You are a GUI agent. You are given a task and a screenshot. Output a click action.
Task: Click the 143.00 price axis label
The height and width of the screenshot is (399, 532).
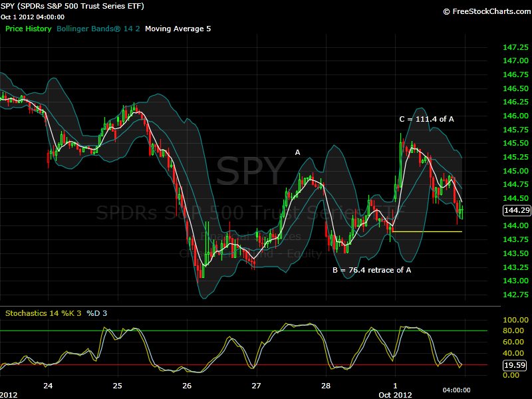(515, 281)
